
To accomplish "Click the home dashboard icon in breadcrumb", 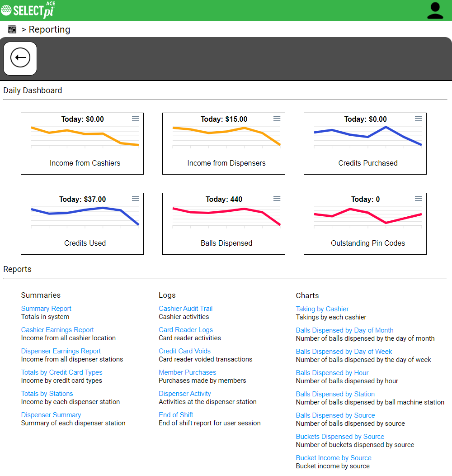I will [12, 29].
